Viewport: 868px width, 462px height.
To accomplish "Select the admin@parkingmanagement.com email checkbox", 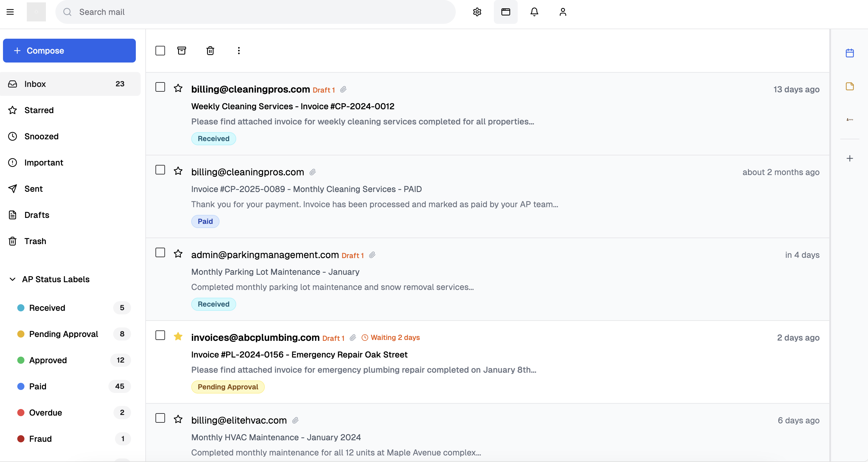I will click(160, 252).
